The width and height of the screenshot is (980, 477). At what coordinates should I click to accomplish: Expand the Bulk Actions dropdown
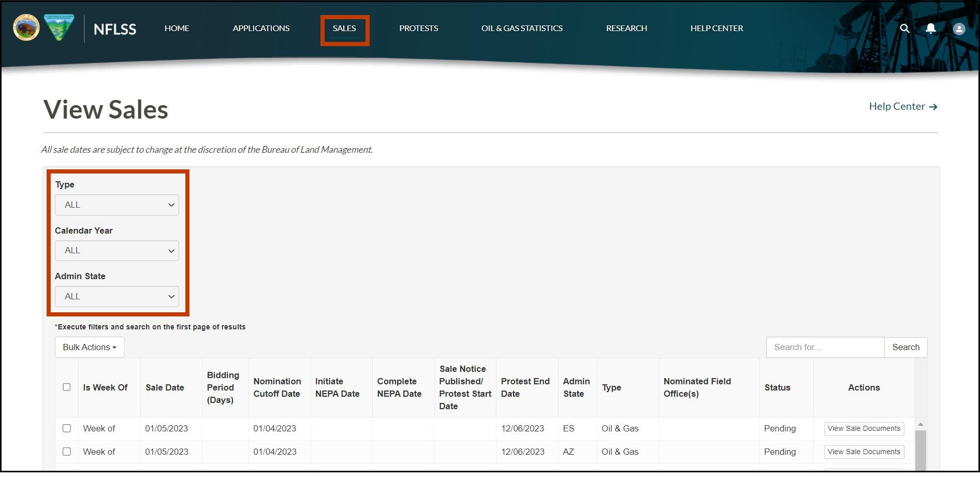[89, 347]
